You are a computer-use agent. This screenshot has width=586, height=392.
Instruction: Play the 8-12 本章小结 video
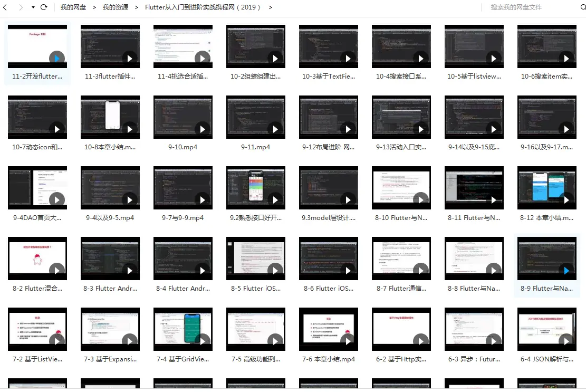point(547,187)
